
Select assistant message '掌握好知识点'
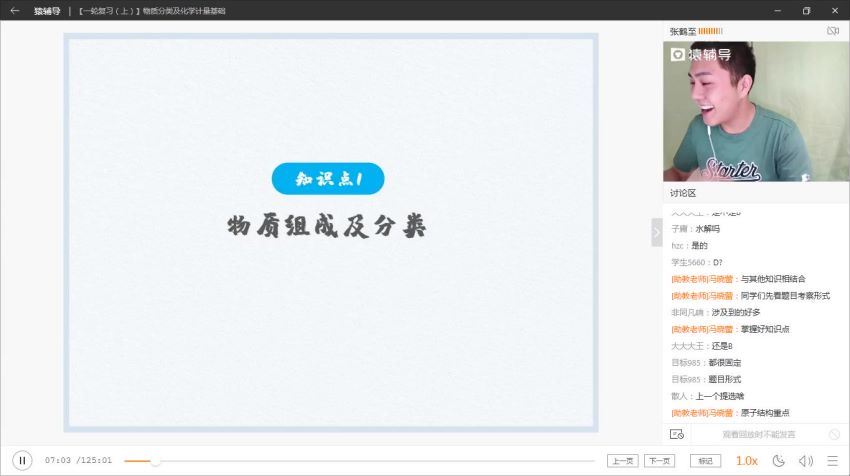[x=765, y=329]
